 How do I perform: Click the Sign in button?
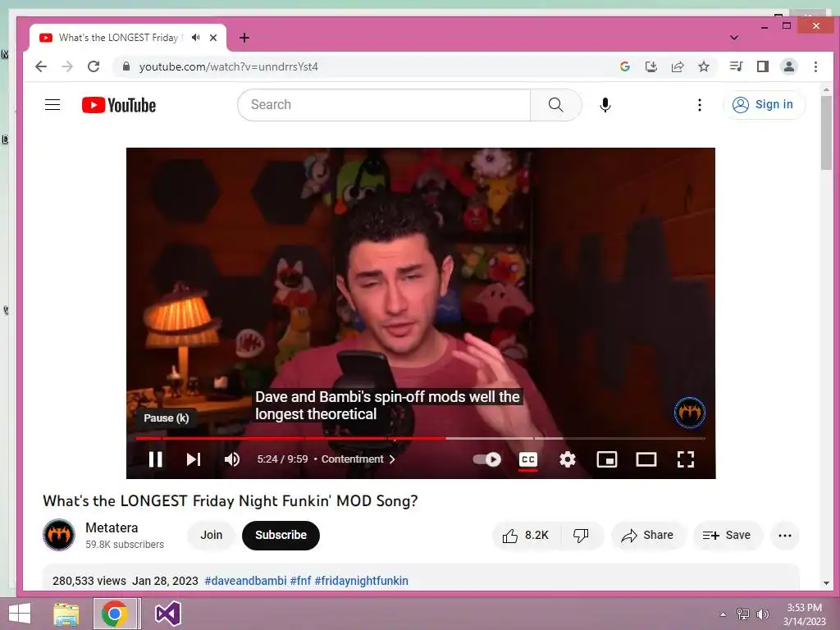pyautogui.click(x=764, y=104)
